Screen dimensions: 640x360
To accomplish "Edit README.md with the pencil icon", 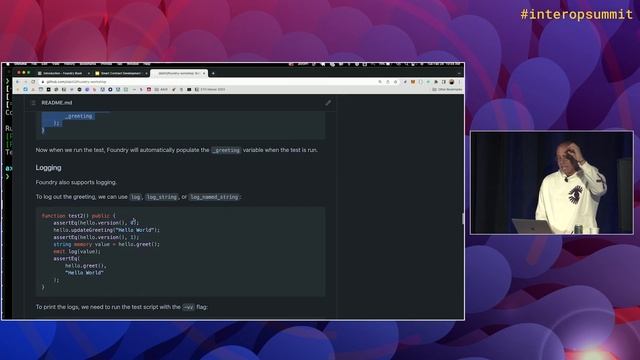I will (x=328, y=103).
